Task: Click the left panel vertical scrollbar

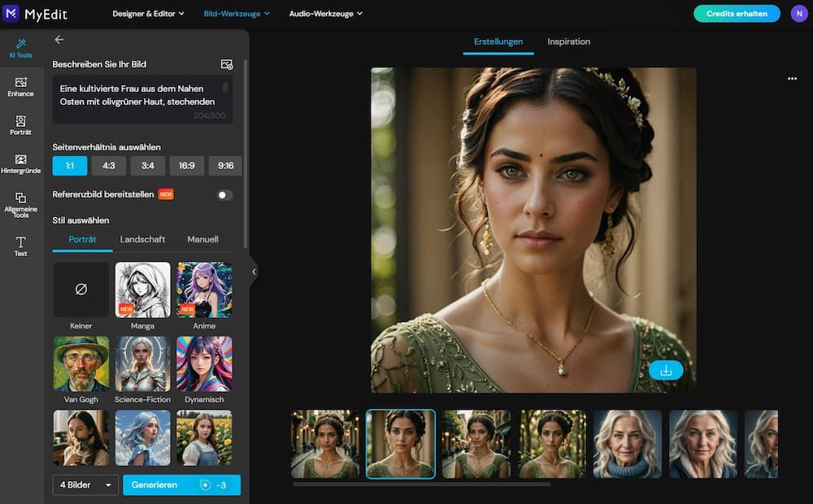Action: coord(246,154)
